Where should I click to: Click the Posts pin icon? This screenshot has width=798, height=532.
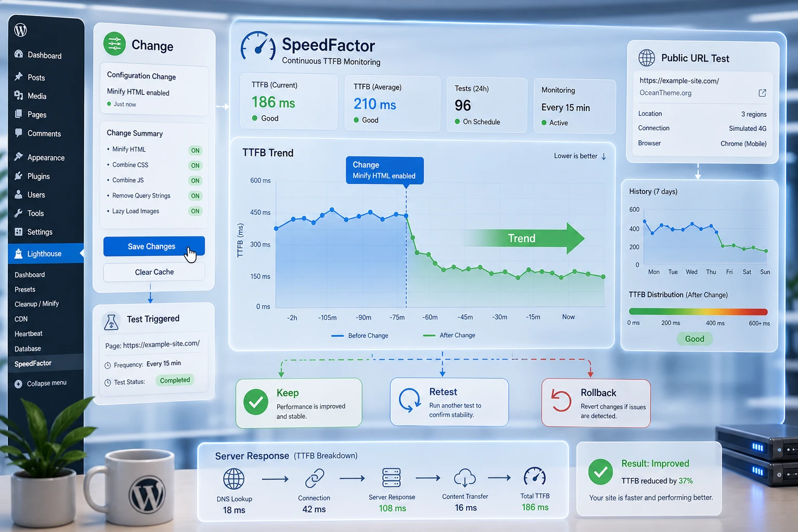click(x=19, y=77)
